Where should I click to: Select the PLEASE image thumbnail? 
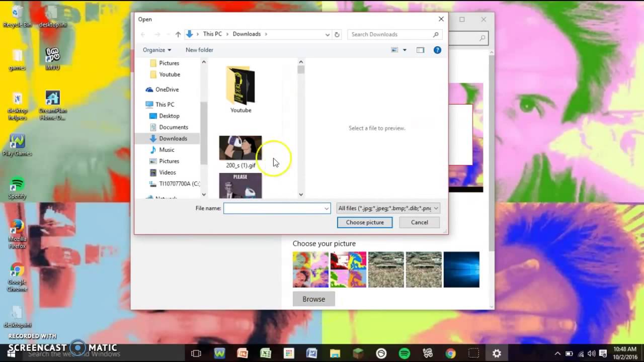240,186
